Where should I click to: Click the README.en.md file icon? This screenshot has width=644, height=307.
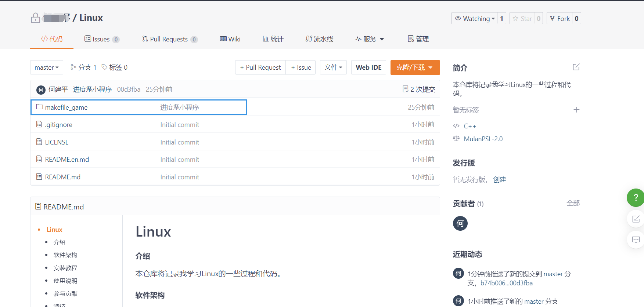39,159
